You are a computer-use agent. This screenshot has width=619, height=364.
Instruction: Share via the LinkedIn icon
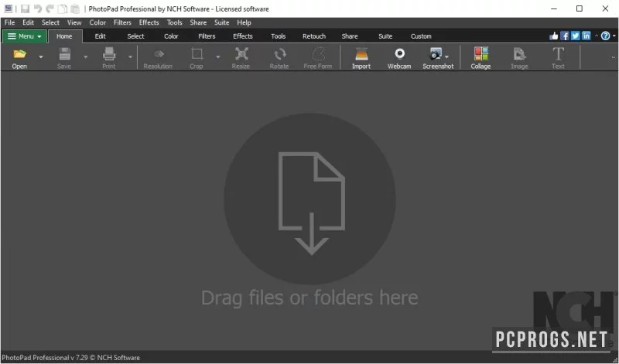pyautogui.click(x=586, y=36)
